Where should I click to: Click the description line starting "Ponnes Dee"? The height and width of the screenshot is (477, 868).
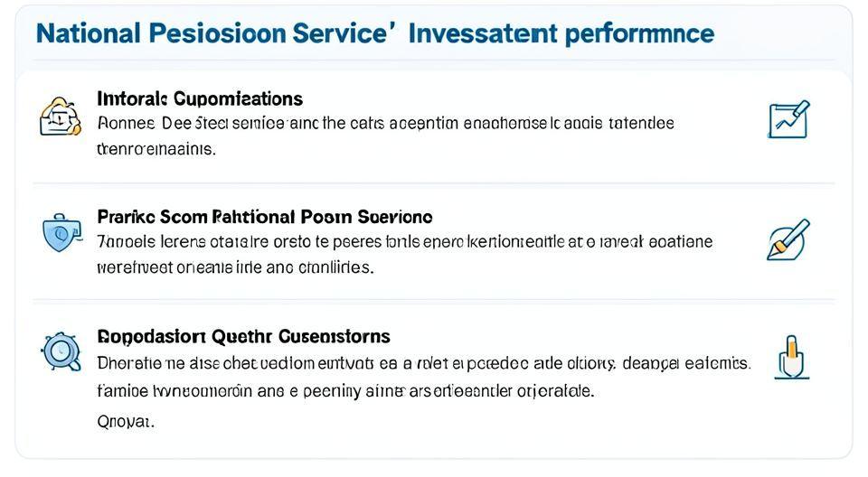384,124
